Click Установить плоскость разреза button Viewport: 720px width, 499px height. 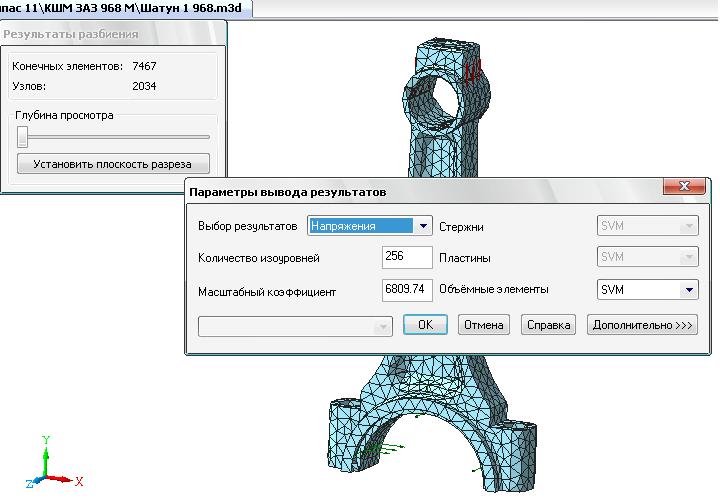[x=113, y=164]
